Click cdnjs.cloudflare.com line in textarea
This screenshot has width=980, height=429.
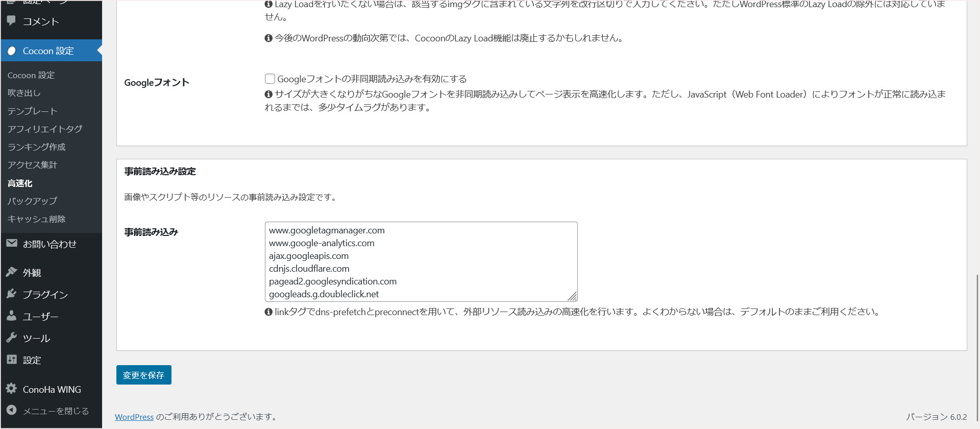tap(309, 269)
